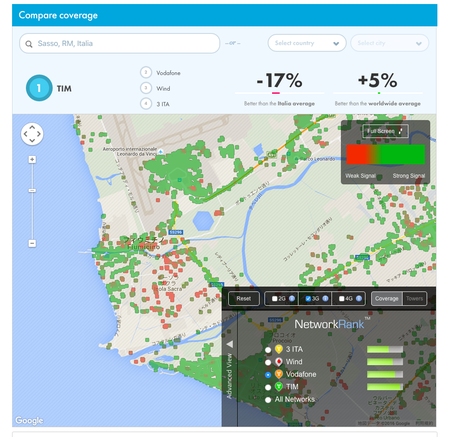
Task: Select the TIM rank 1 circle
Action: [39, 88]
